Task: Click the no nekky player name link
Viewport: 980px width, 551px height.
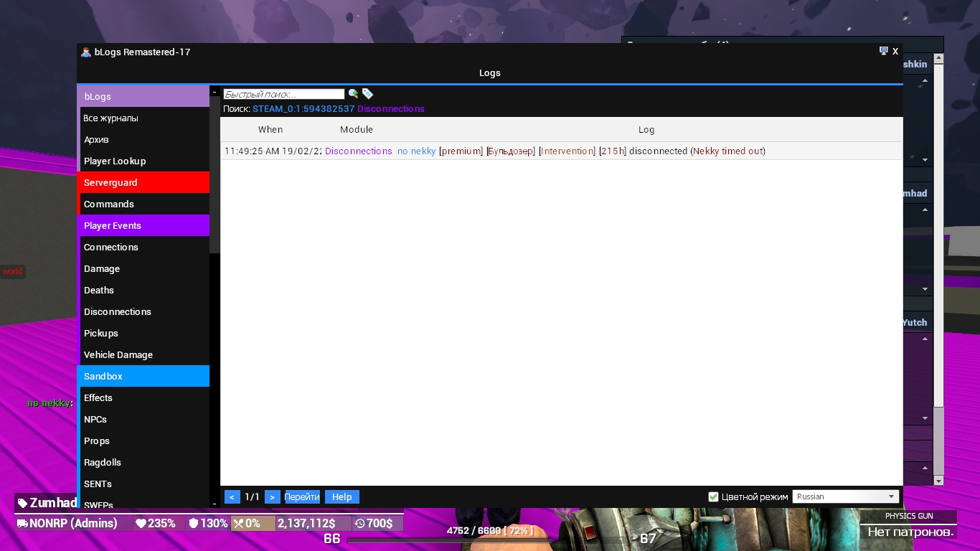Action: [x=416, y=151]
